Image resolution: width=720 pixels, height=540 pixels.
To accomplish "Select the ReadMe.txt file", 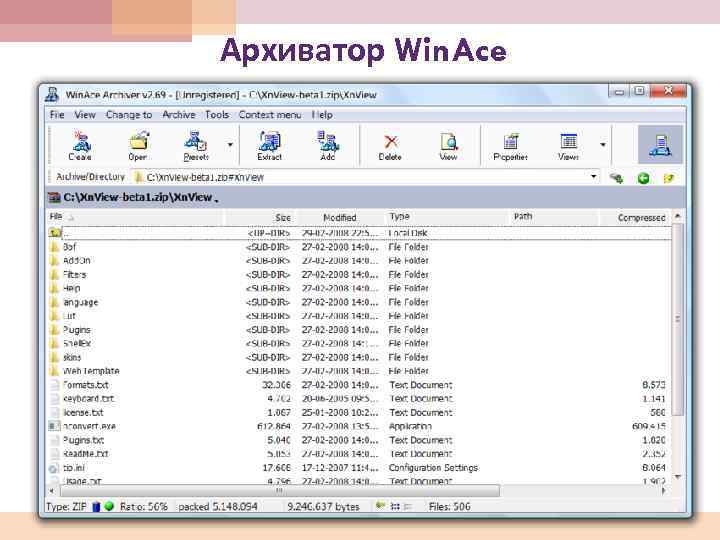I will click(x=359, y=453).
